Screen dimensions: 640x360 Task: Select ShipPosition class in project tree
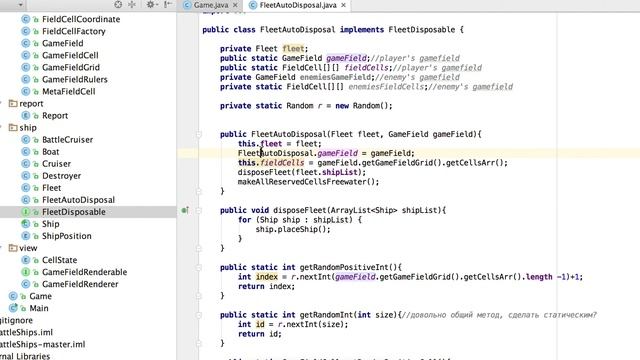coord(67,236)
